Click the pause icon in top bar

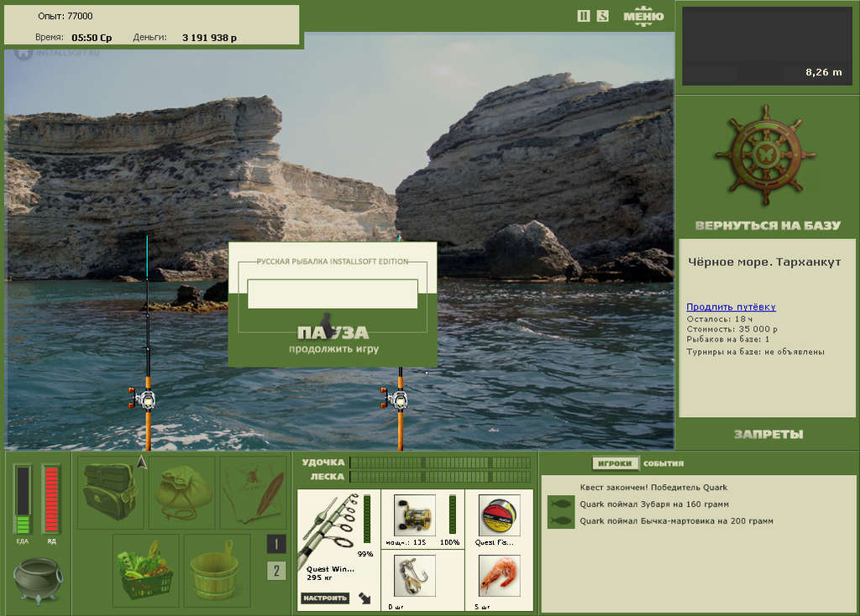pyautogui.click(x=584, y=16)
